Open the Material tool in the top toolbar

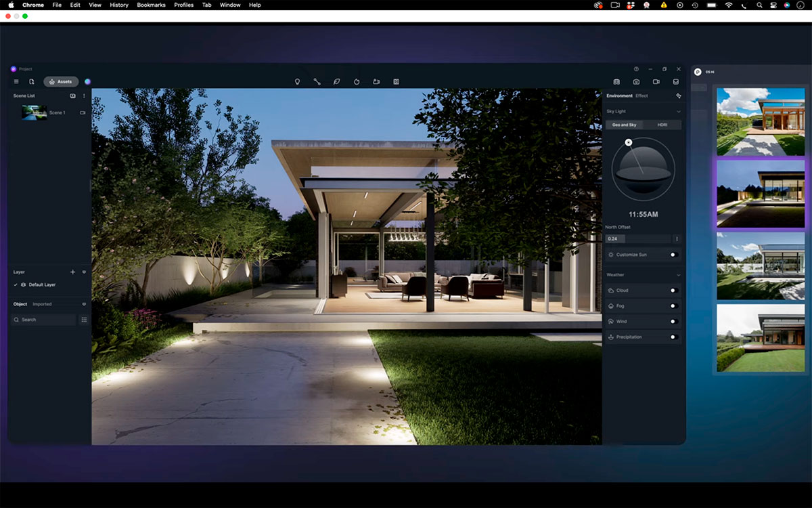pos(357,81)
